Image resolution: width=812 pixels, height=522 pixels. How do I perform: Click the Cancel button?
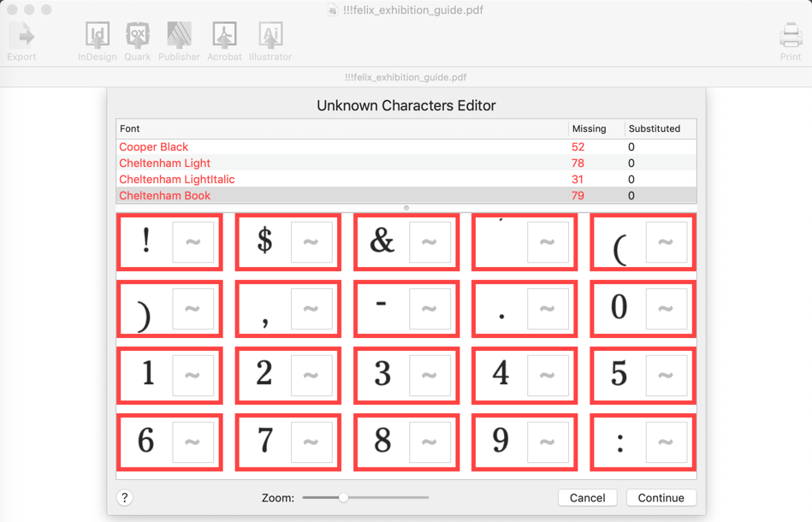point(587,497)
